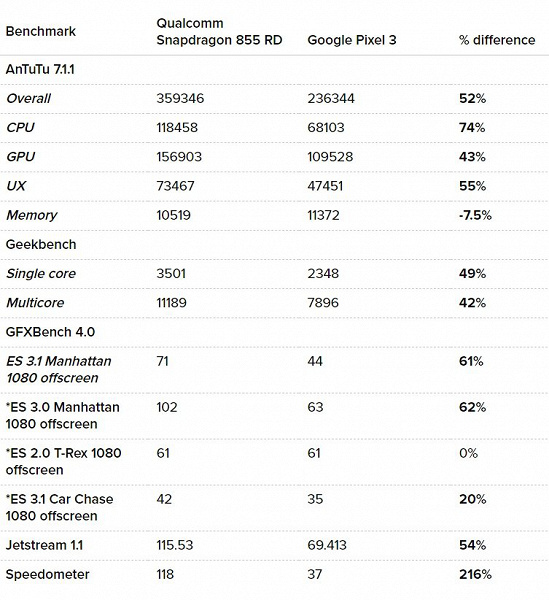Click the Memory -7.5% difference value

pyautogui.click(x=475, y=215)
